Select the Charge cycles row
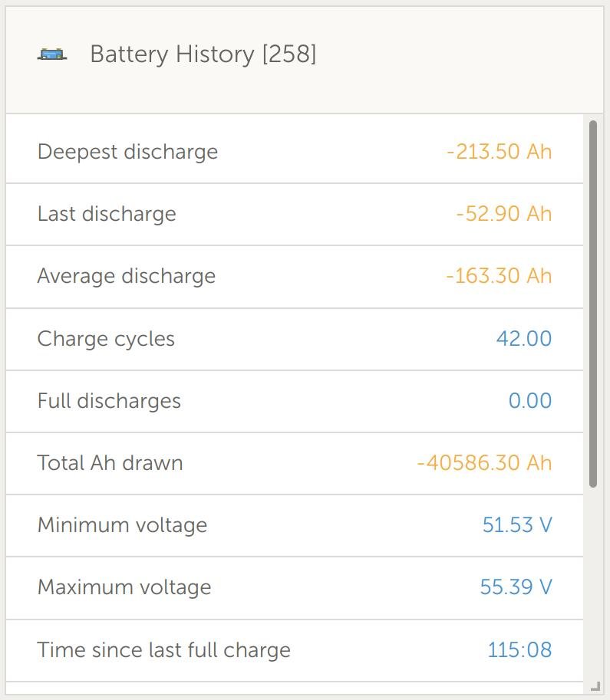This screenshot has height=700, width=610. coord(294,339)
